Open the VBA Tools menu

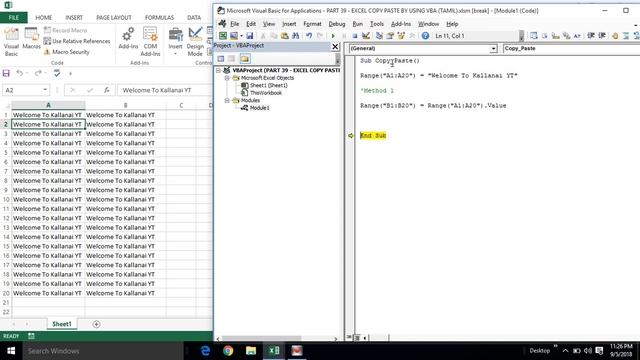tap(377, 24)
